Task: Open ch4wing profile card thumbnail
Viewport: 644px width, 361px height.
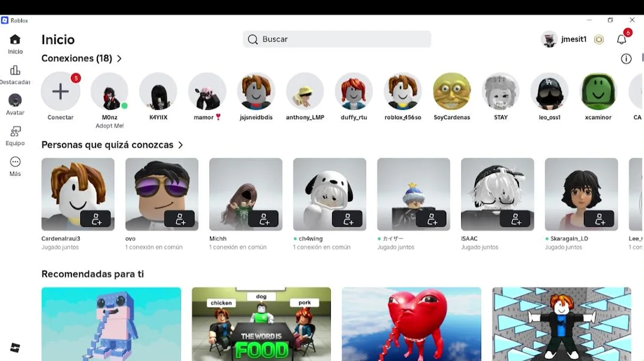Action: pos(330,195)
